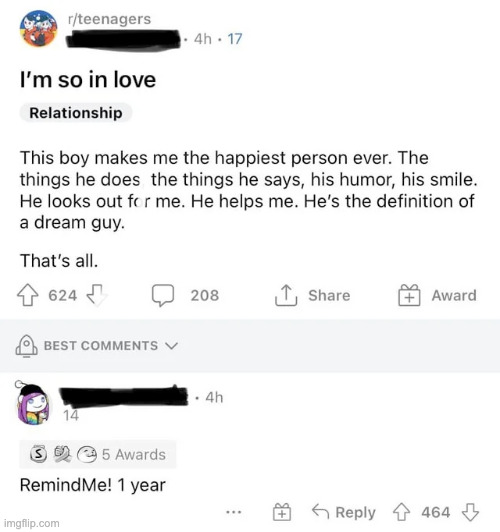Click the Best Comments chevron arrow
The image size is (500, 532).
(x=171, y=346)
